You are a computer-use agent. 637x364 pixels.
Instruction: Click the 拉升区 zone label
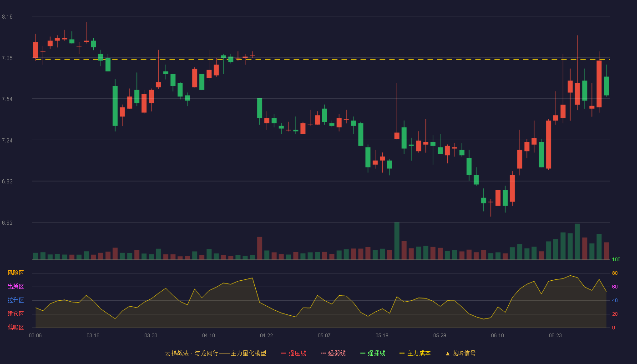click(x=15, y=300)
